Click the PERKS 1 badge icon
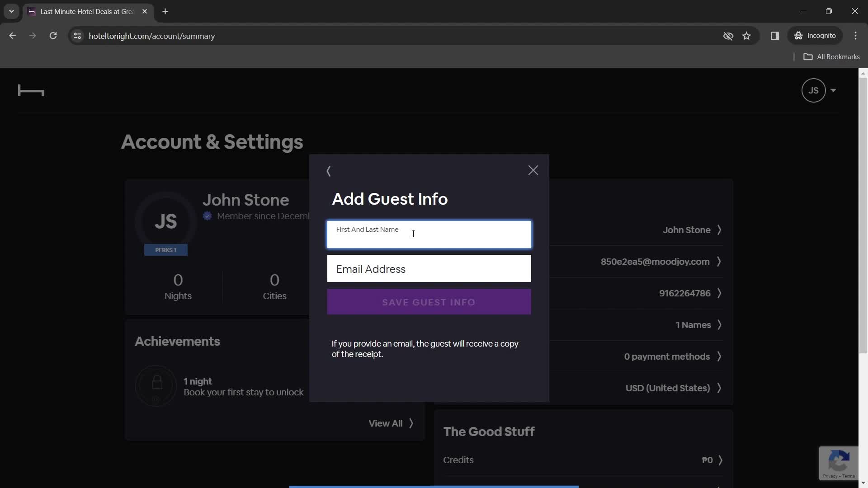 coord(166,250)
